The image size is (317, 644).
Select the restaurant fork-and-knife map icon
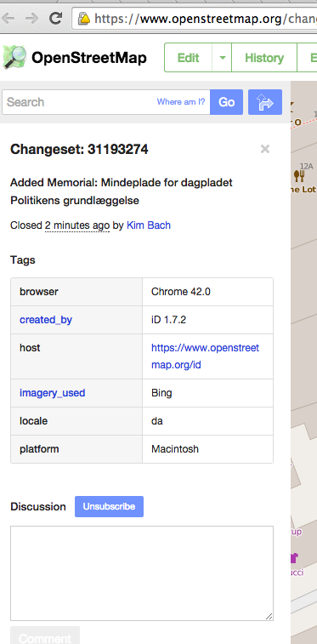click(299, 176)
